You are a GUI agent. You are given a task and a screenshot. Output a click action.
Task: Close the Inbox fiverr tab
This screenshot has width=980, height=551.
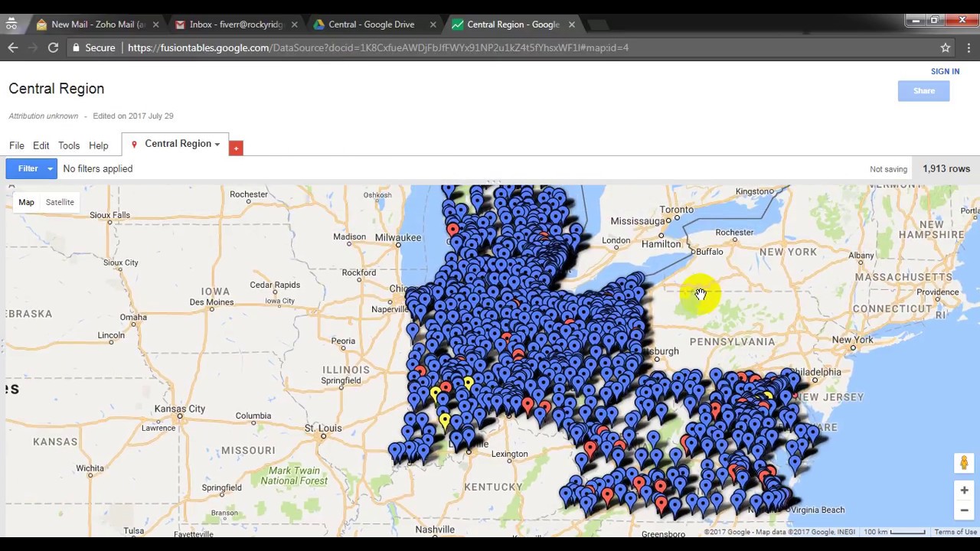tap(294, 24)
